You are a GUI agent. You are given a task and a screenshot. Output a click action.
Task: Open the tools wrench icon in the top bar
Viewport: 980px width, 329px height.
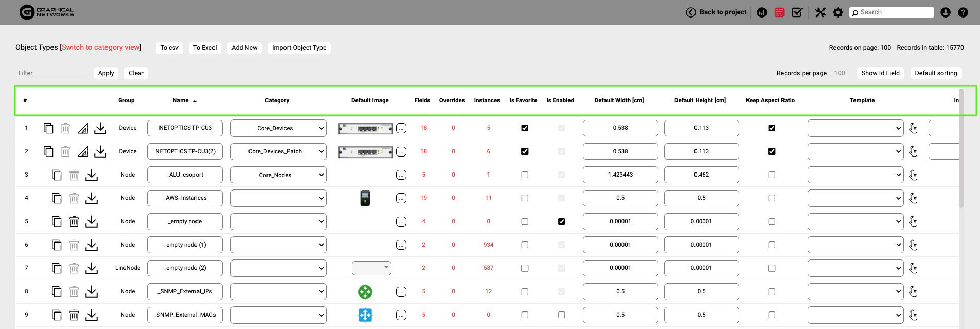click(x=821, y=12)
